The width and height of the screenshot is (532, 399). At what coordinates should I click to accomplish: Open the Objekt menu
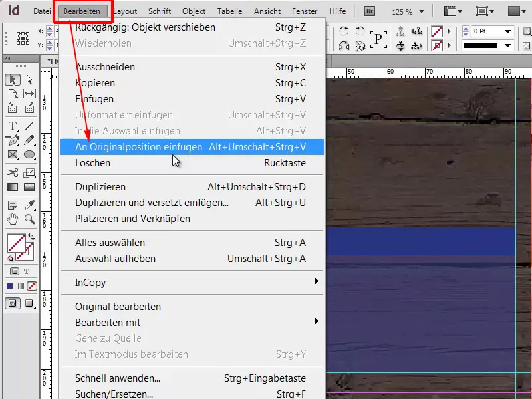pyautogui.click(x=194, y=11)
